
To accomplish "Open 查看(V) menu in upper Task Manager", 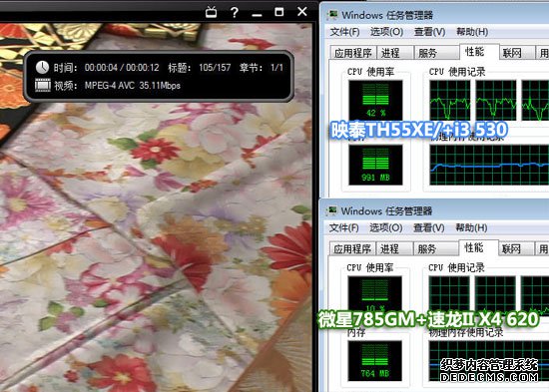I will pos(429,32).
